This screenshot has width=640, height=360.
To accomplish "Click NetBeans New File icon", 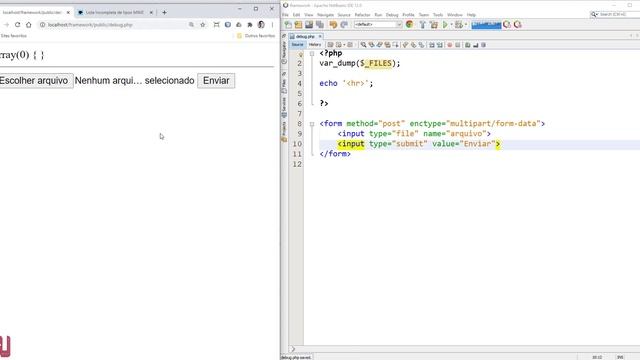I will click(x=288, y=24).
